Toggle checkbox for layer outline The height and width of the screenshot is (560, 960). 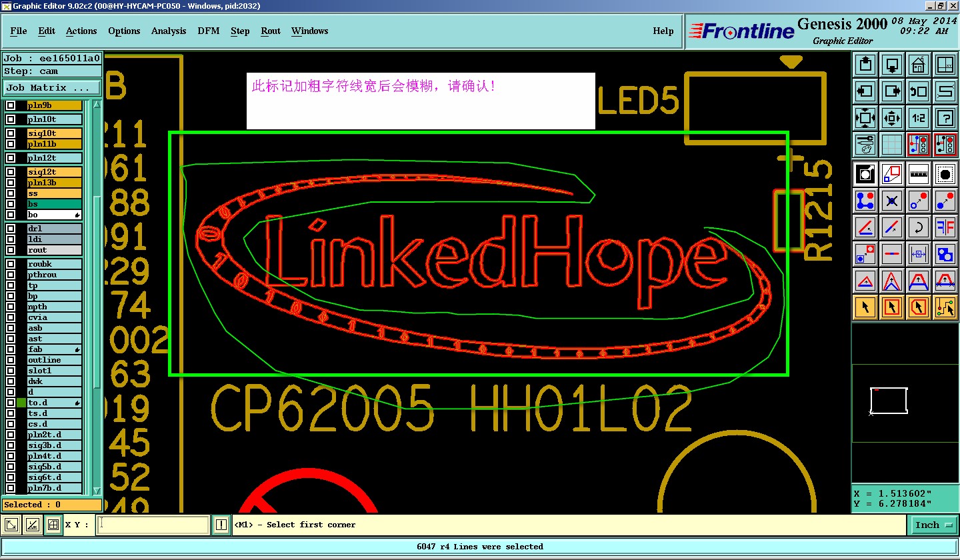tap(11, 360)
